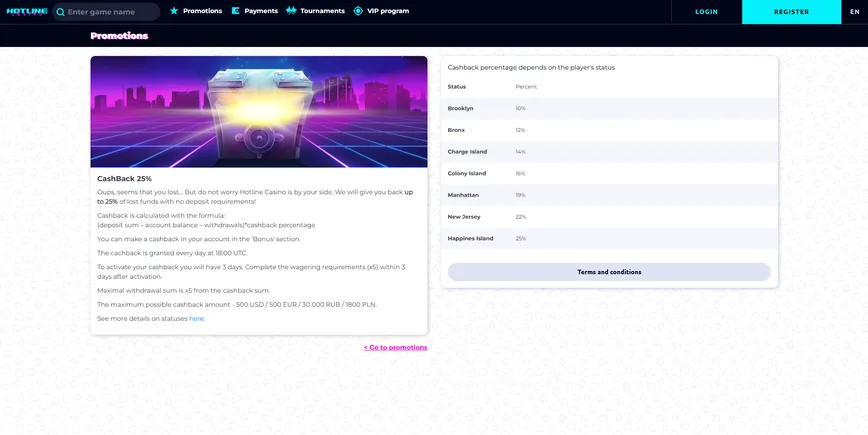
Task: Select the Manhattan status row
Action: (x=609, y=195)
